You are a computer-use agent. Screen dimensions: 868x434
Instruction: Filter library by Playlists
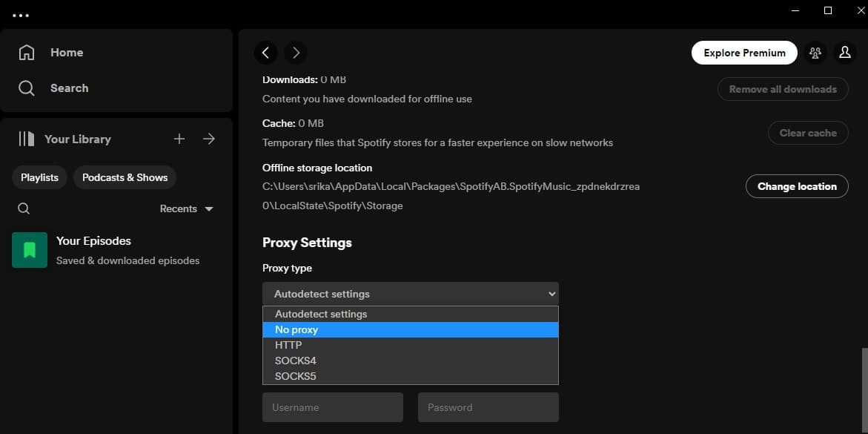(x=39, y=177)
